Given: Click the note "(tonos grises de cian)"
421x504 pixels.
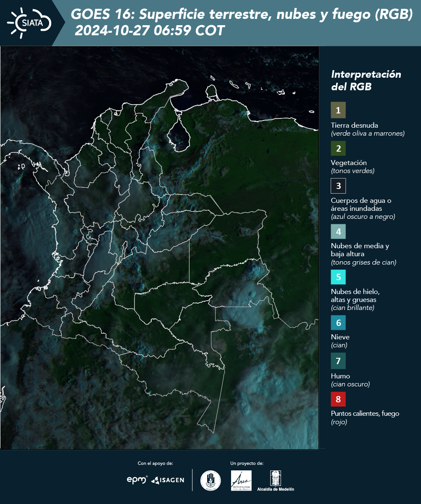Looking at the screenshot, I should pyautogui.click(x=363, y=263).
